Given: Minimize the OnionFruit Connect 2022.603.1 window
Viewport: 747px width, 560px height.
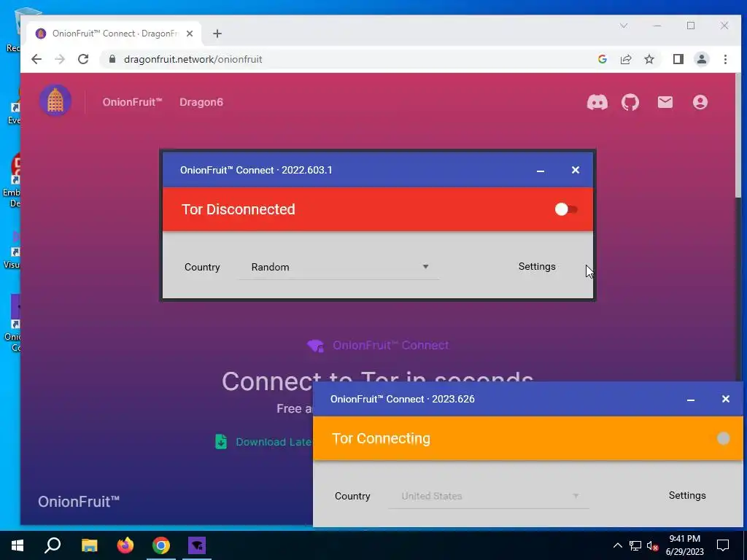Looking at the screenshot, I should click(541, 171).
